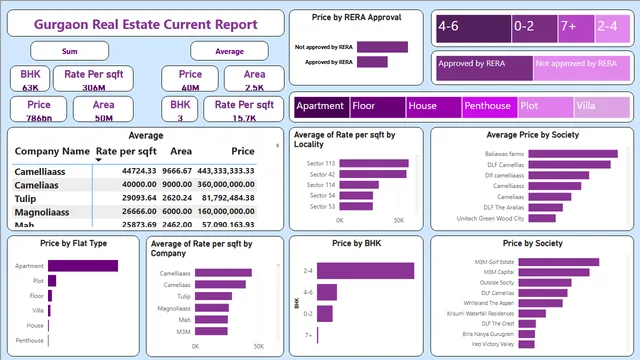Filter by Not approved by RERA tile
Image resolution: width=640 pixels, height=360 pixels.
(582, 68)
